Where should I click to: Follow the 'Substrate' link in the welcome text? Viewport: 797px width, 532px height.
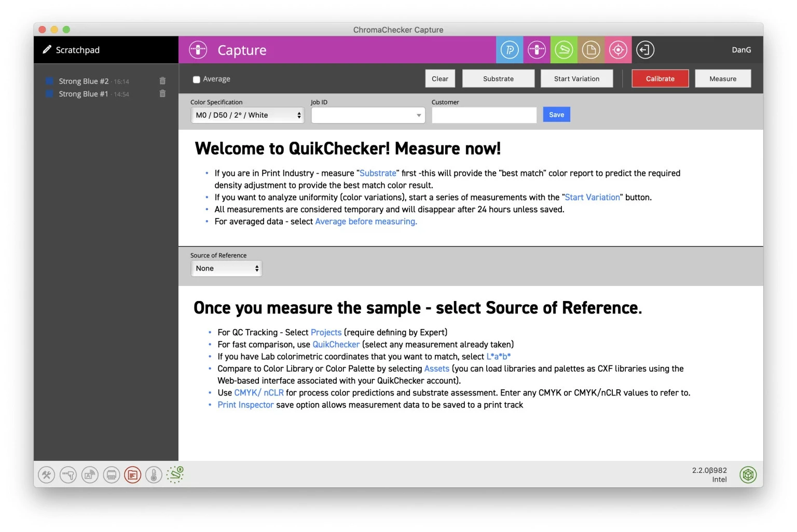click(378, 173)
